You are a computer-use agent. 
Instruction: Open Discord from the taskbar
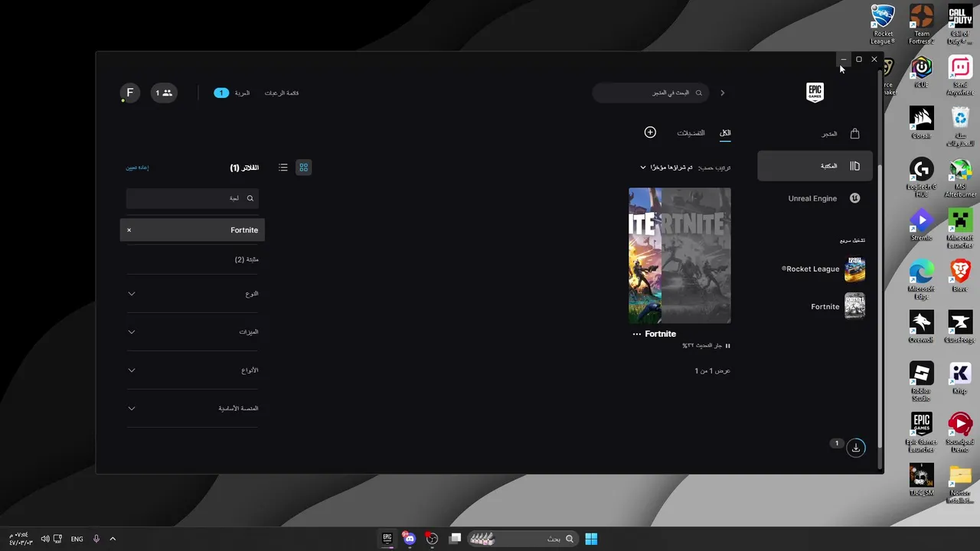pyautogui.click(x=410, y=539)
